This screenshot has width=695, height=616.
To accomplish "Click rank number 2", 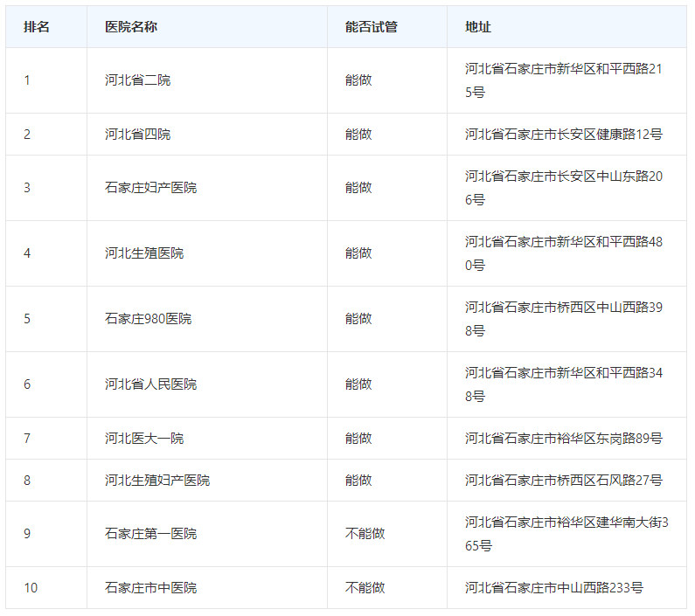I will 27,135.
